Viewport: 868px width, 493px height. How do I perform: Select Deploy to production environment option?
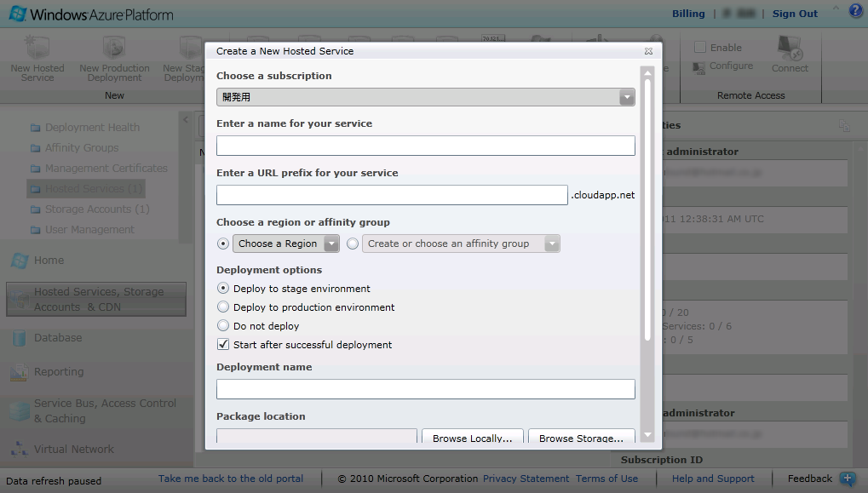pos(223,307)
